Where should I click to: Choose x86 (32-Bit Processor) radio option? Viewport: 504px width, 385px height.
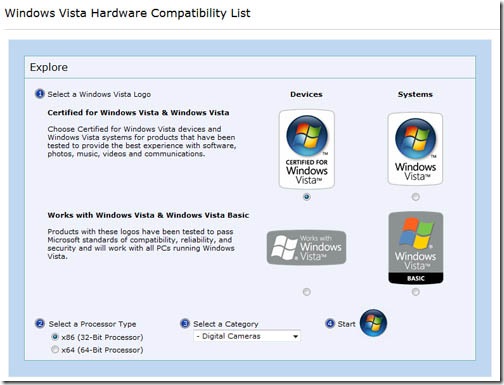click(x=55, y=337)
